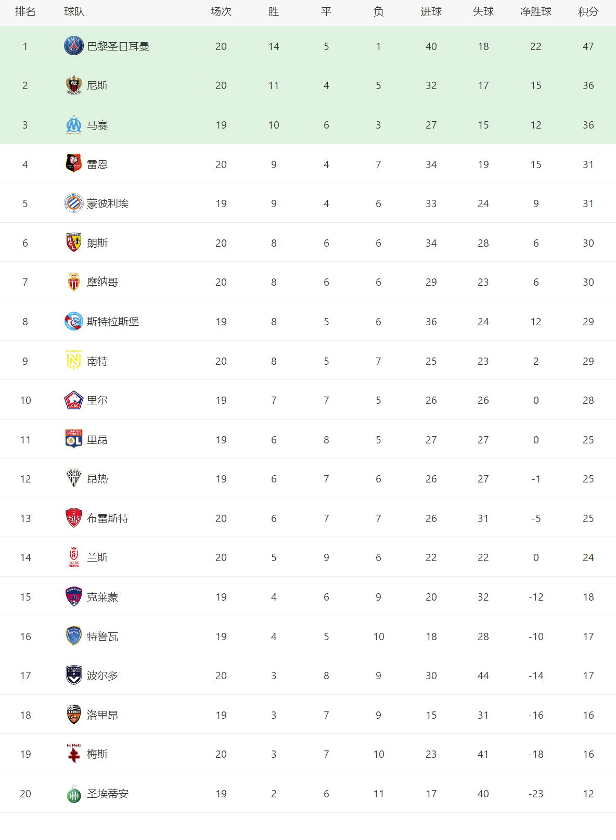
Task: Click the Nantes club logo
Action: 74,361
